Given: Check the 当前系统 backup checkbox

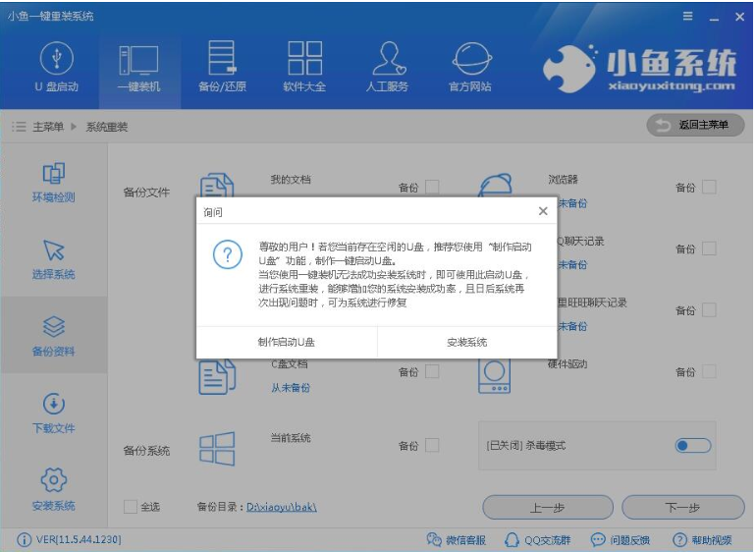Looking at the screenshot, I should [432, 446].
